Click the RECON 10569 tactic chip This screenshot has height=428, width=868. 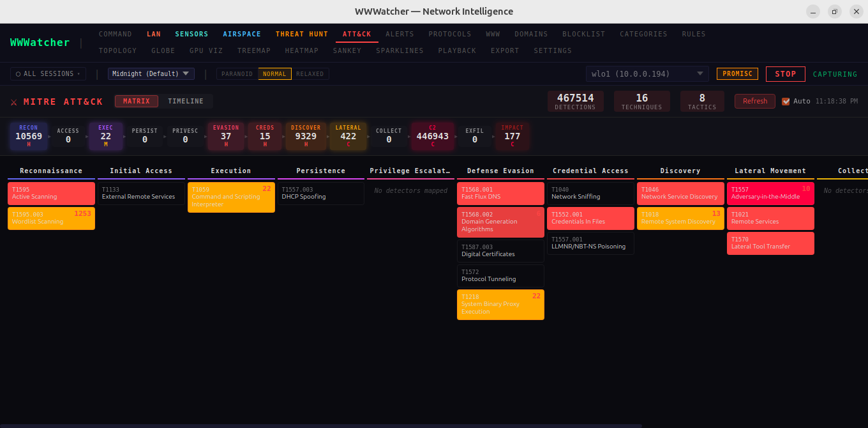tap(29, 136)
